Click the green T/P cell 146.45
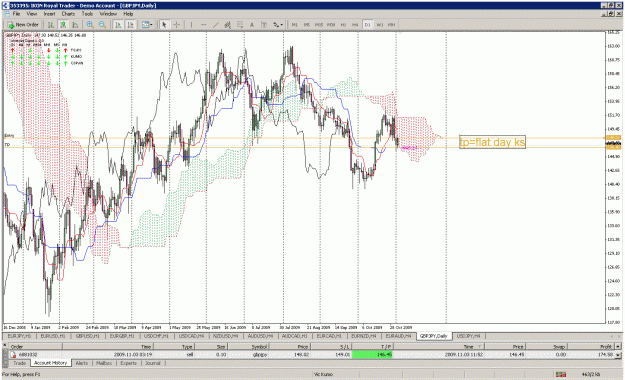Screen dimensions: 625x380 pyautogui.click(x=372, y=354)
